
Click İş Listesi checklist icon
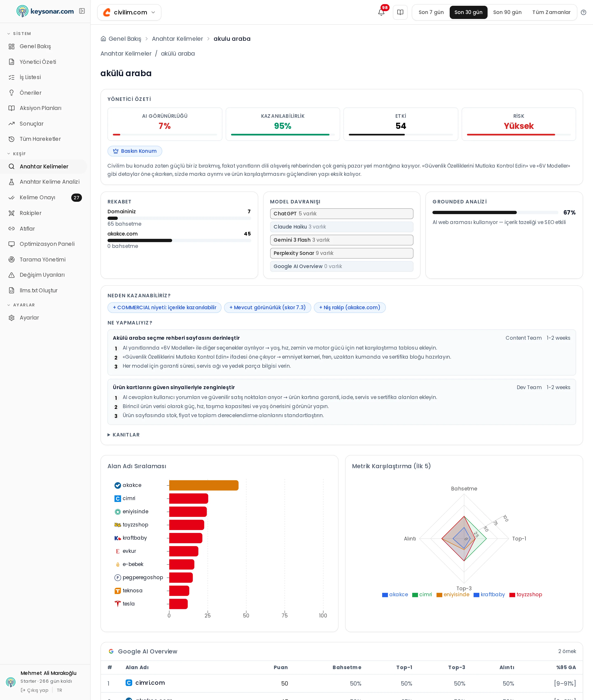click(12, 77)
